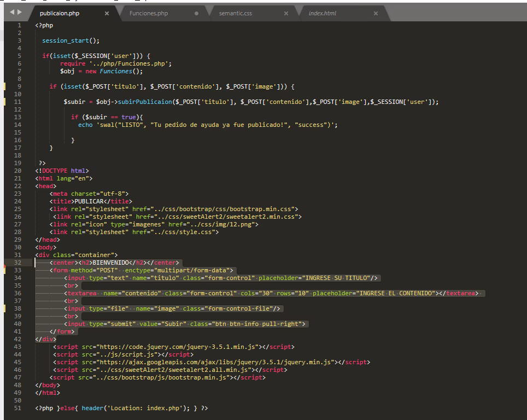527x420 pixels.
Task: Click the echo swal LISTO line
Action: coord(208,125)
